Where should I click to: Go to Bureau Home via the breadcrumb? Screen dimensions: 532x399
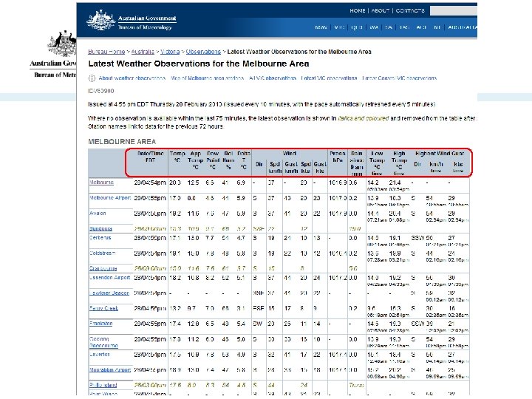(106, 52)
